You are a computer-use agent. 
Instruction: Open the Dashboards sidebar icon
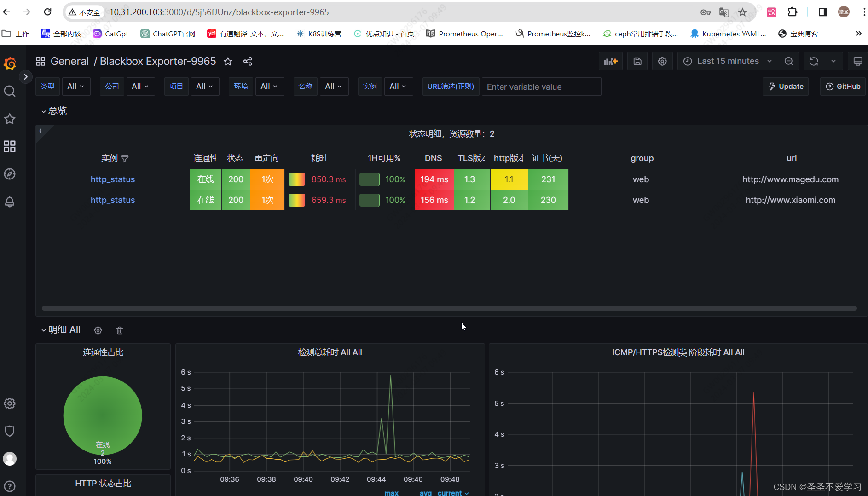pos(10,146)
